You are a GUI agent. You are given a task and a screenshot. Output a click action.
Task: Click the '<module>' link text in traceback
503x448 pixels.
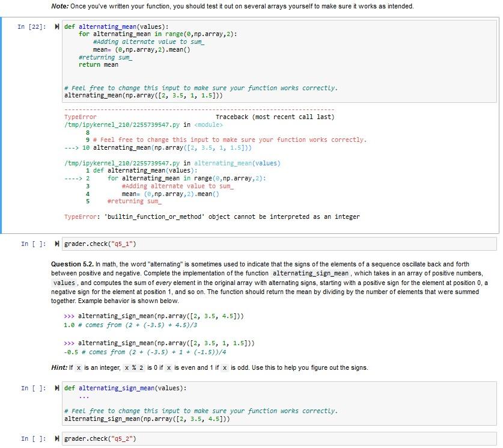[x=208, y=125]
